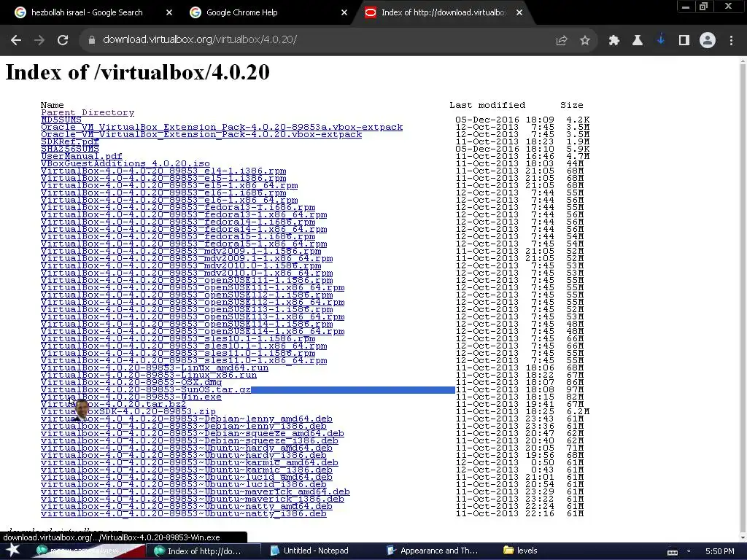Toggle the side panel icon
The image size is (747, 560).
coord(684,41)
